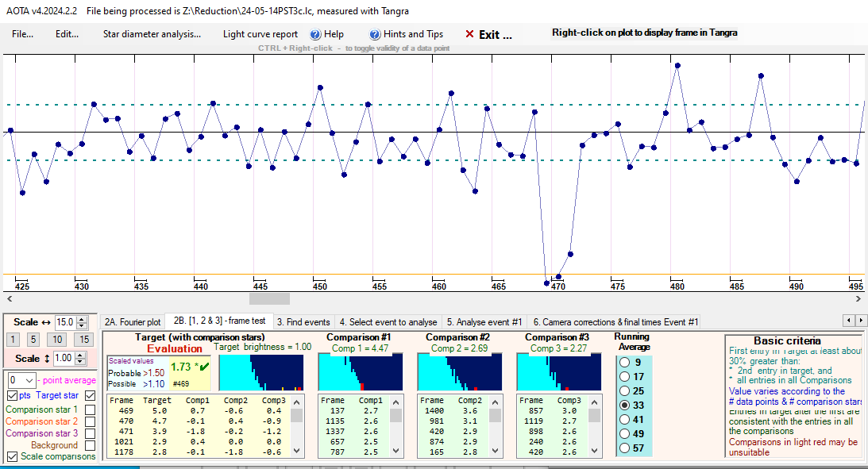This screenshot has width=868, height=469.
Task: Toggle the pts checkbox
Action: pos(12,395)
